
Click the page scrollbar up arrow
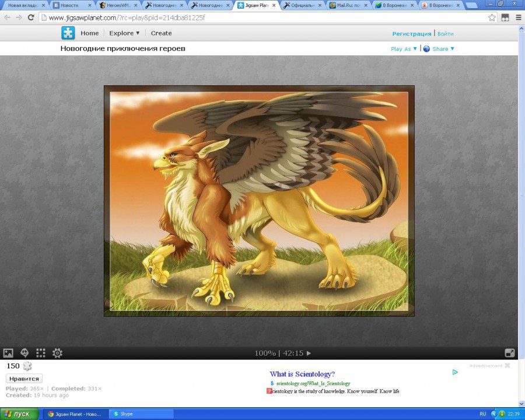(521, 29)
